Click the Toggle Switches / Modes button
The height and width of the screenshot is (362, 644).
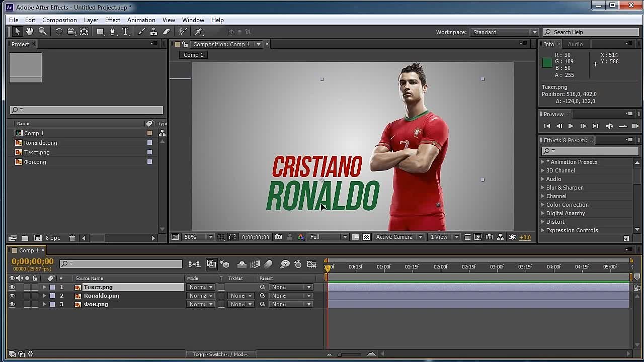tap(220, 354)
